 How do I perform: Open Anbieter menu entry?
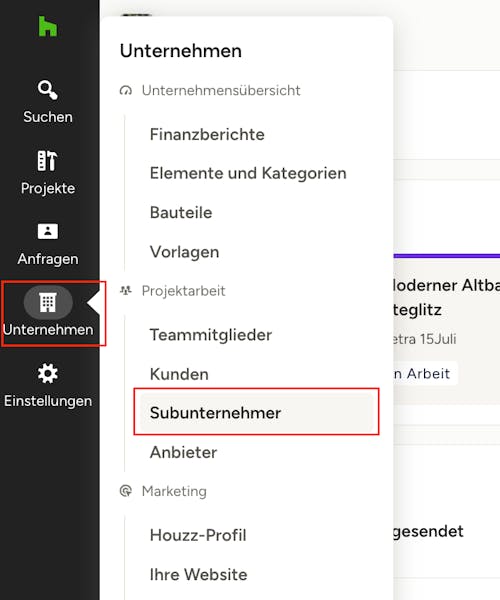183,452
